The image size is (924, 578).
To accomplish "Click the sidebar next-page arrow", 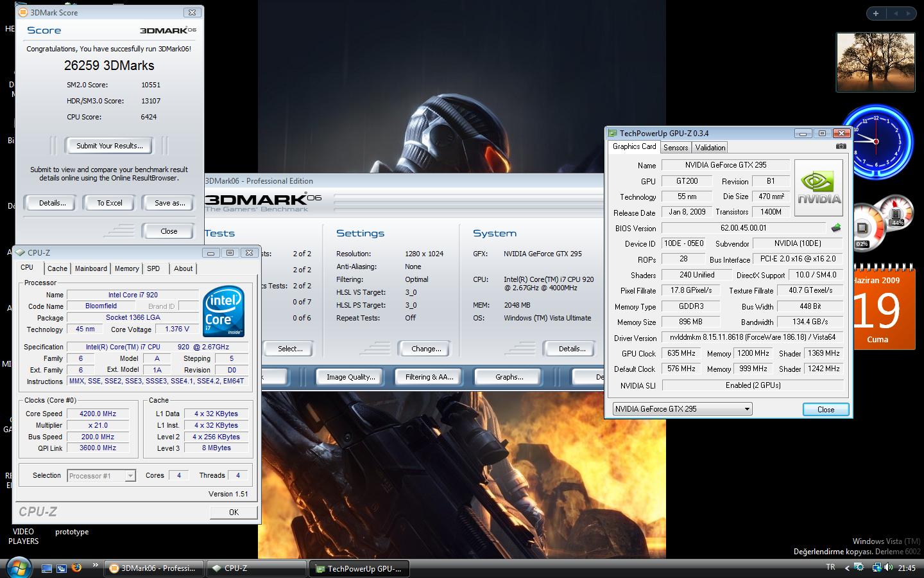I will click(909, 13).
